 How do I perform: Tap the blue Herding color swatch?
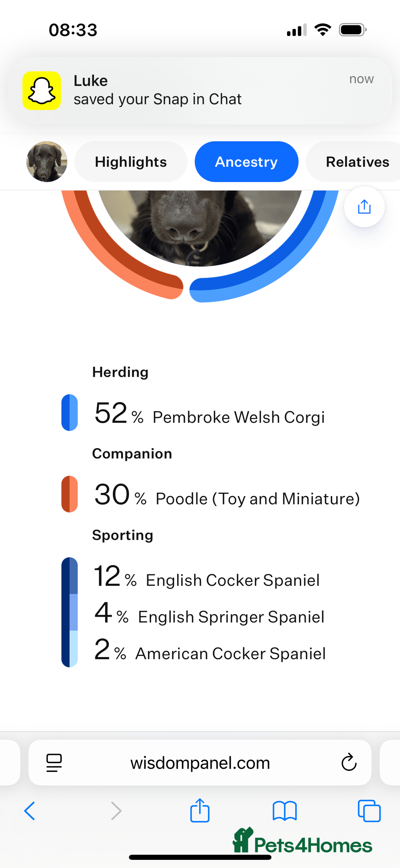70,412
